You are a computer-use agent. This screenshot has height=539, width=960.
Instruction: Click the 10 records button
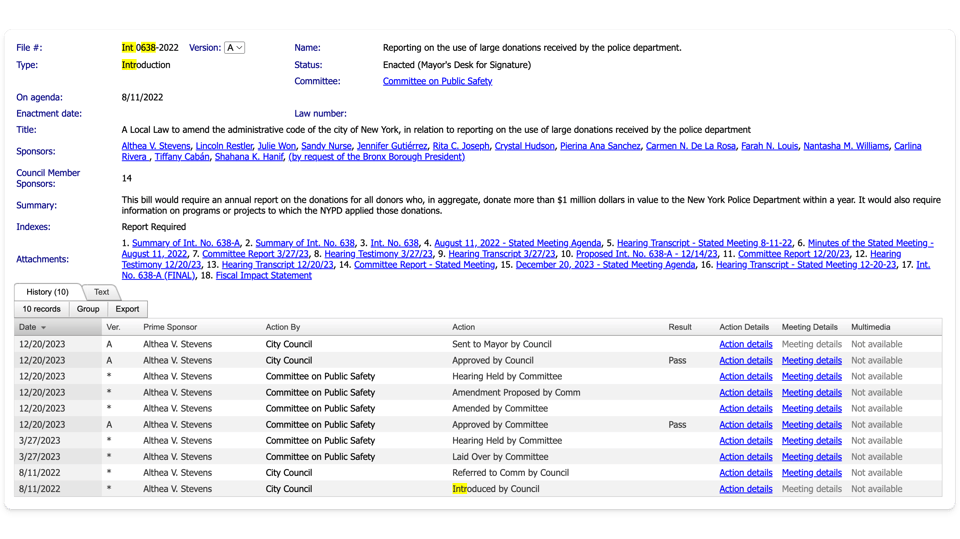[42, 309]
